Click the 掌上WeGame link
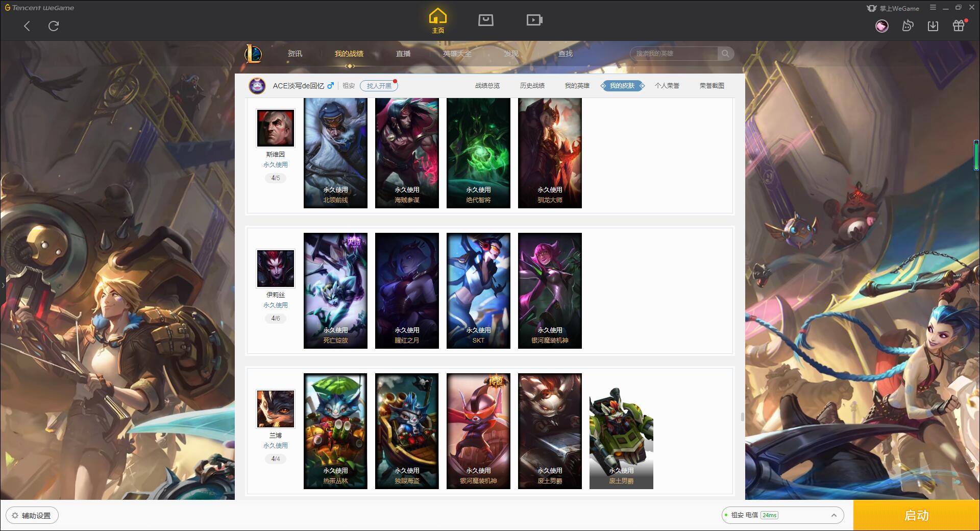The image size is (980, 531). click(893, 8)
